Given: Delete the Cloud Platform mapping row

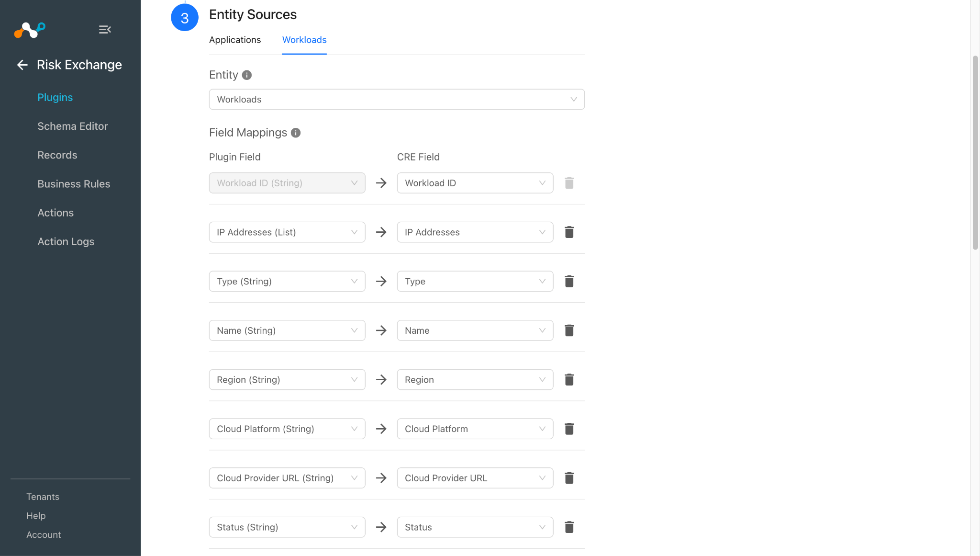Looking at the screenshot, I should tap(569, 429).
